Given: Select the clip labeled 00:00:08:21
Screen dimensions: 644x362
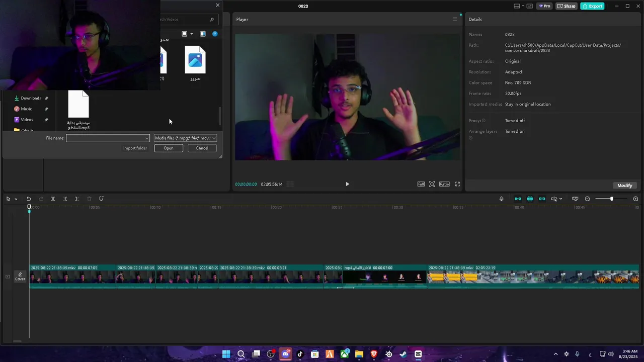Looking at the screenshot, I should 272,277.
